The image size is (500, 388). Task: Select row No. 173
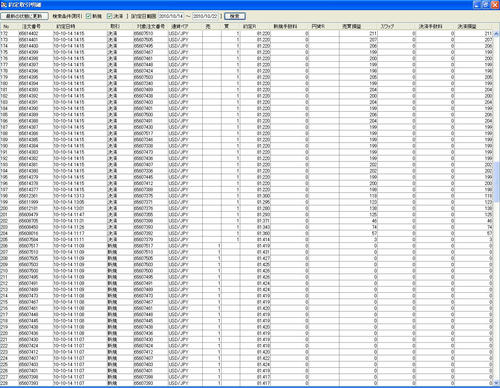click(x=247, y=40)
